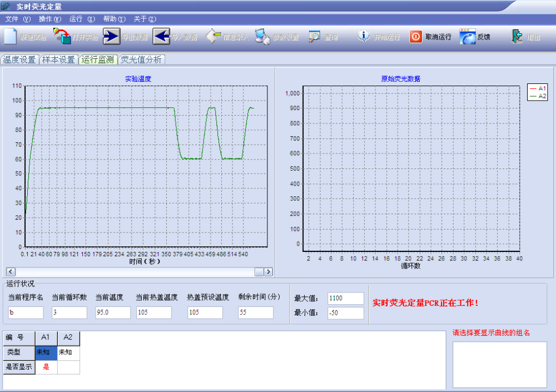
Task: Click the 当前温度 field showing 95.0
Action: [113, 312]
